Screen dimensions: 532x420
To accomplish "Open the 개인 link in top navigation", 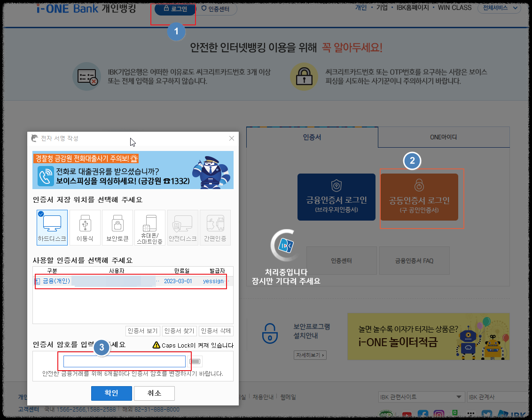I will [x=360, y=8].
